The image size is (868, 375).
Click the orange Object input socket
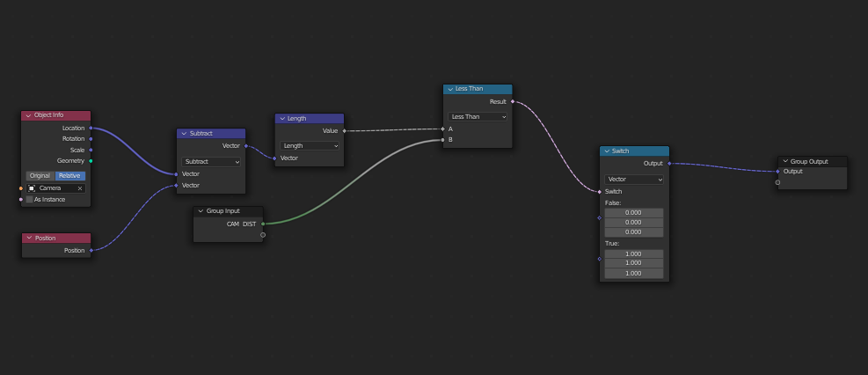(x=21, y=188)
